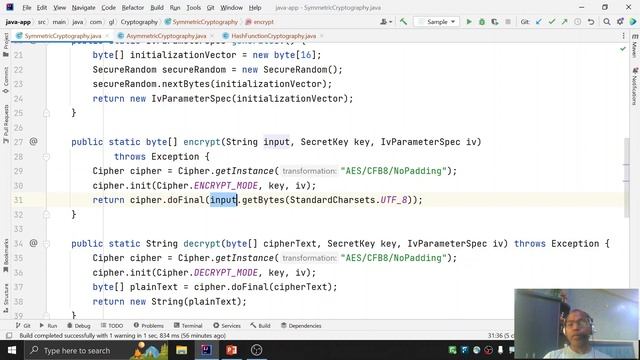Update project with the blue Git arrow

(539, 22)
